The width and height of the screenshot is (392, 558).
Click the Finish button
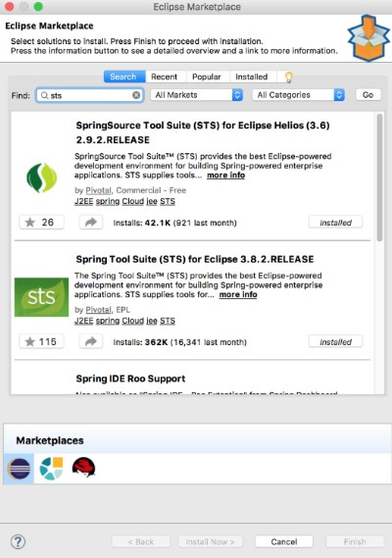tap(355, 541)
